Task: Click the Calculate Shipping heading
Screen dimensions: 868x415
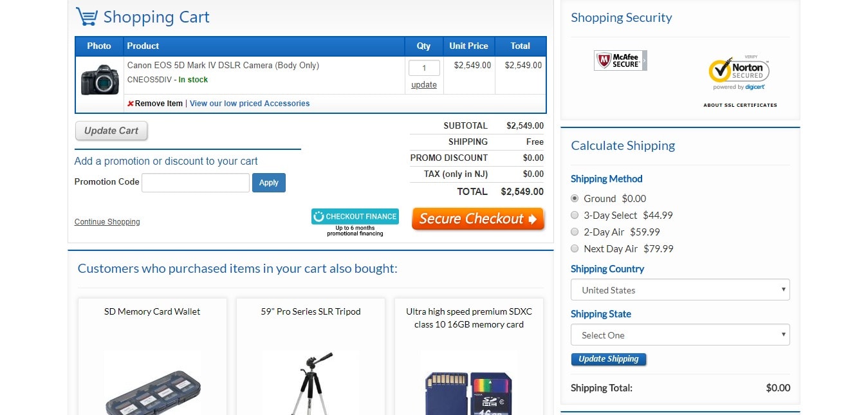Action: pos(623,145)
